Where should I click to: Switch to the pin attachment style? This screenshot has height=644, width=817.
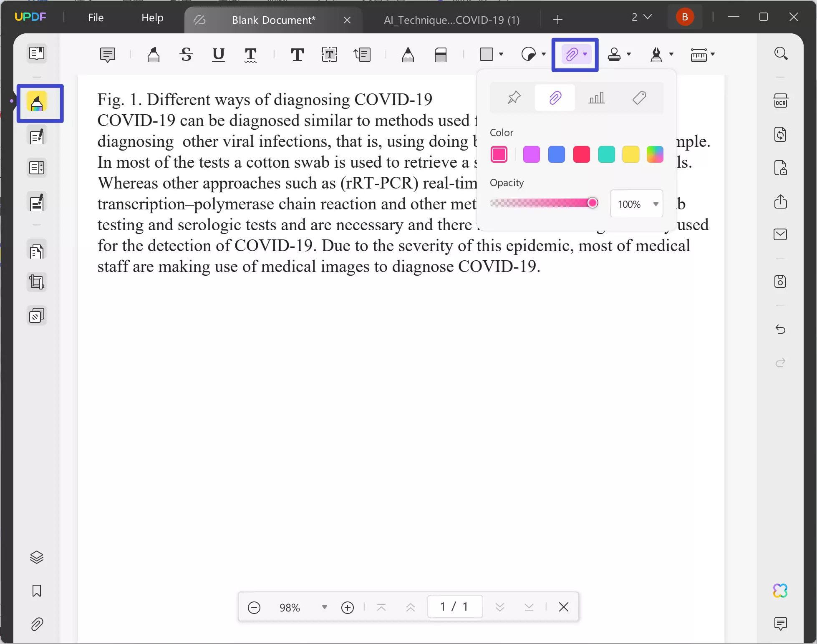[514, 98]
